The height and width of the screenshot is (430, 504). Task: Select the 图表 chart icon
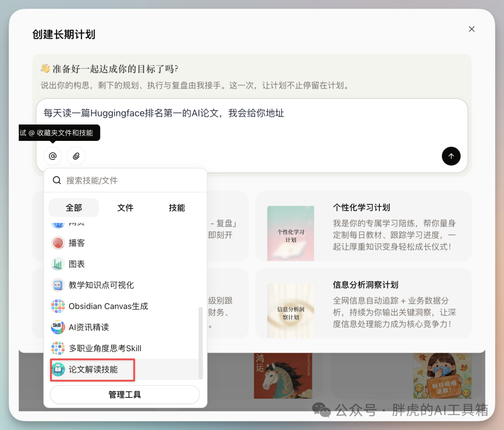pyautogui.click(x=58, y=264)
